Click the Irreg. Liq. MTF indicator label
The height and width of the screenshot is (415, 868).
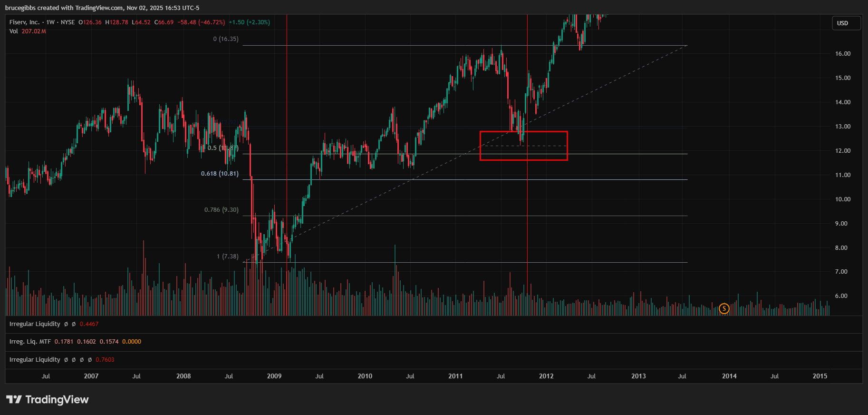(29, 342)
